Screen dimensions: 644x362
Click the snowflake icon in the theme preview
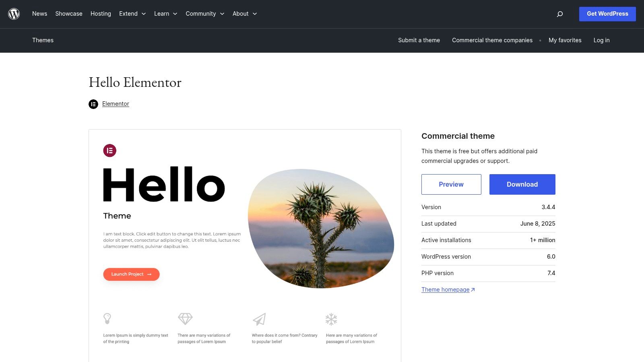tap(331, 319)
